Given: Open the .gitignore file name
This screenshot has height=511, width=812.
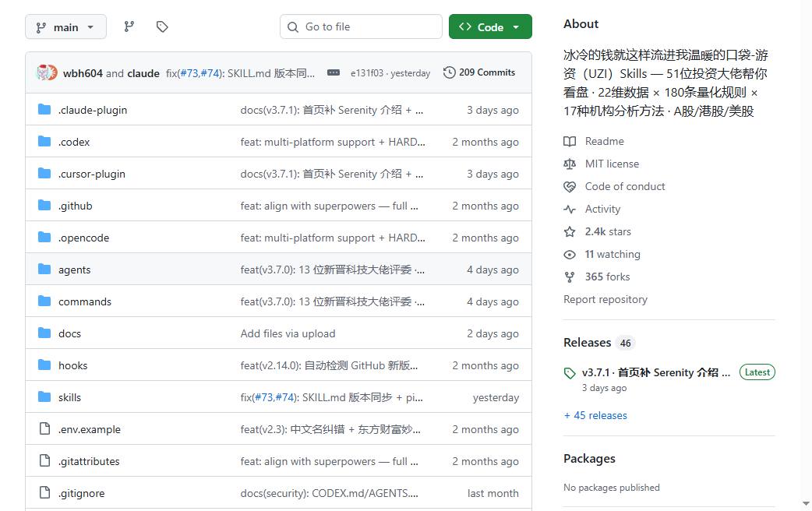Looking at the screenshot, I should (x=82, y=493).
